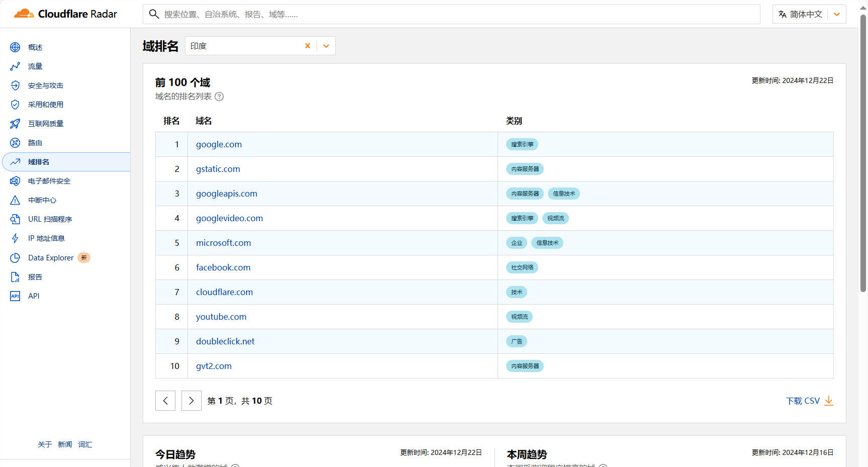The height and width of the screenshot is (467, 868).
Task: Open Data Explorer in the sidebar
Action: 51,258
